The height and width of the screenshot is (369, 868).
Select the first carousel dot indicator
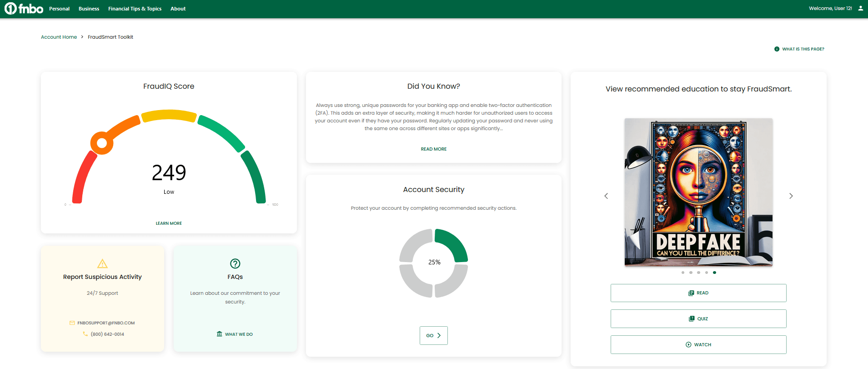click(x=683, y=273)
